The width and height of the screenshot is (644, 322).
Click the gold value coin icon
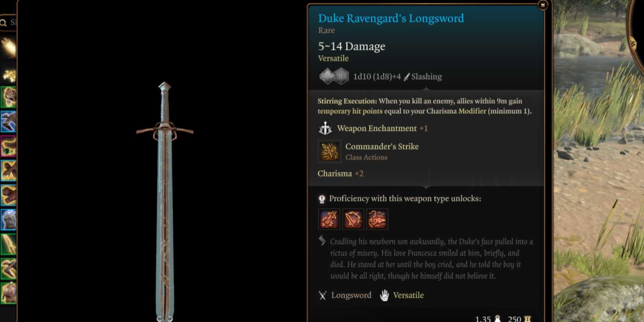[x=528, y=319]
